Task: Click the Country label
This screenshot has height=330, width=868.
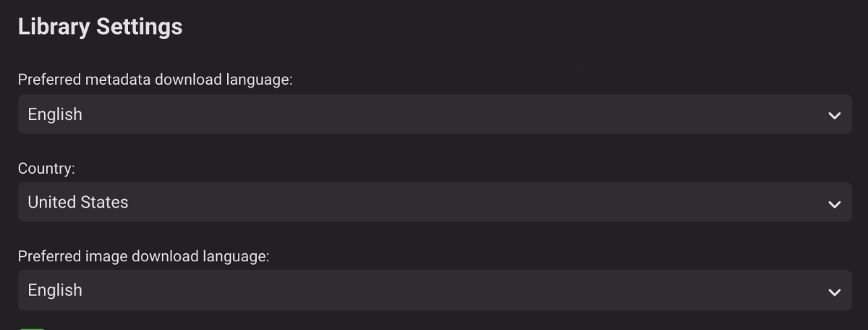Action: pyautogui.click(x=46, y=169)
